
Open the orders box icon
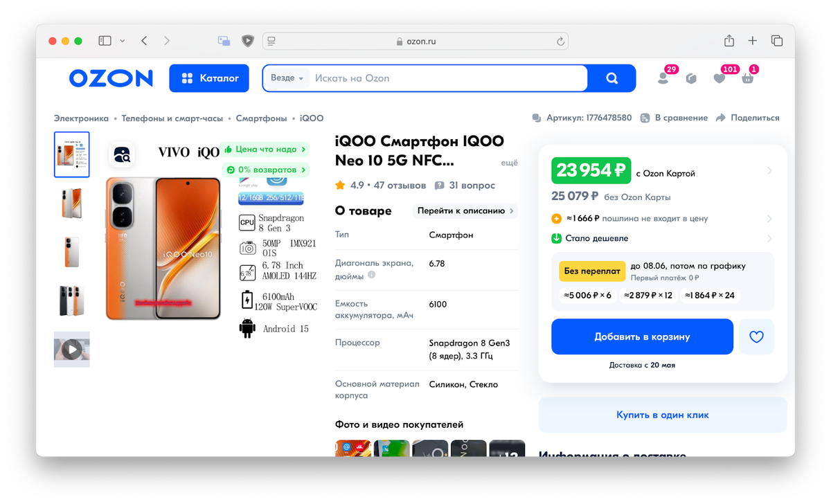coord(691,79)
